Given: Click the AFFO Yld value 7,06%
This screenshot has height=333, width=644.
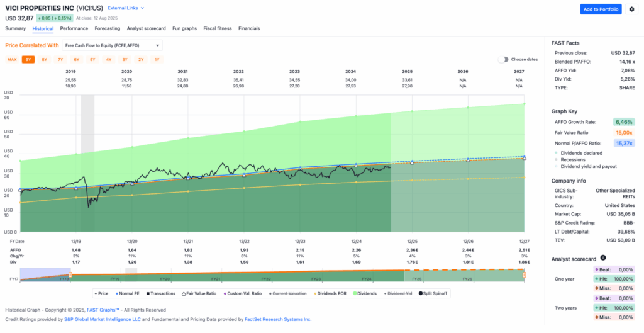Looking at the screenshot, I should 628,71.
